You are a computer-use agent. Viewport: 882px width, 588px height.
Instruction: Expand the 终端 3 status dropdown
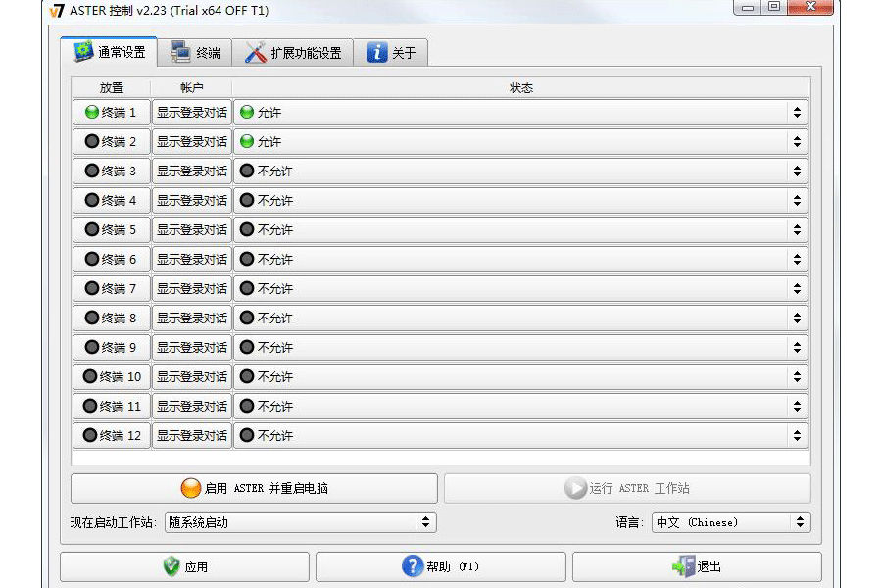pos(521,171)
